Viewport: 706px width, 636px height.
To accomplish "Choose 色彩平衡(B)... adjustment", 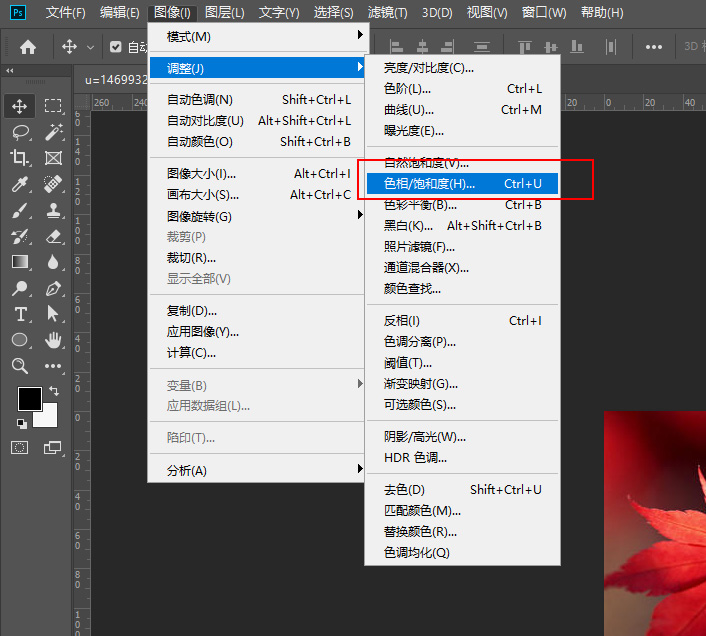I will coord(462,205).
